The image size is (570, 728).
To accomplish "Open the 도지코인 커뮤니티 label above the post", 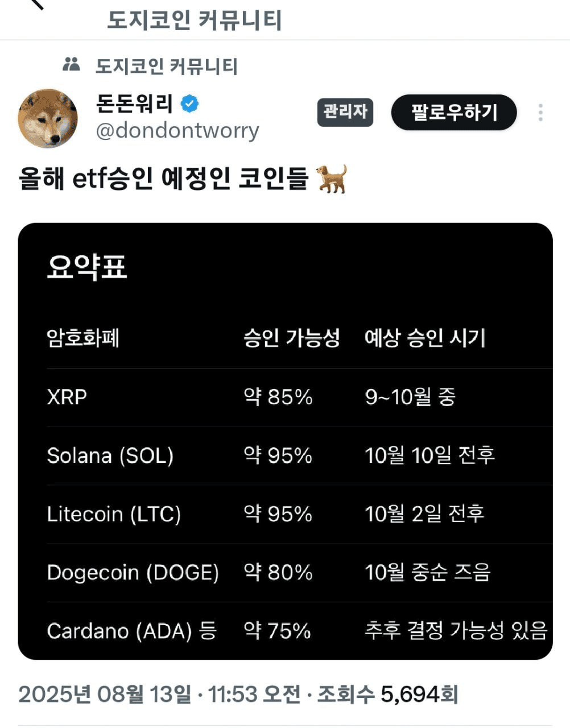I will pyautogui.click(x=166, y=66).
